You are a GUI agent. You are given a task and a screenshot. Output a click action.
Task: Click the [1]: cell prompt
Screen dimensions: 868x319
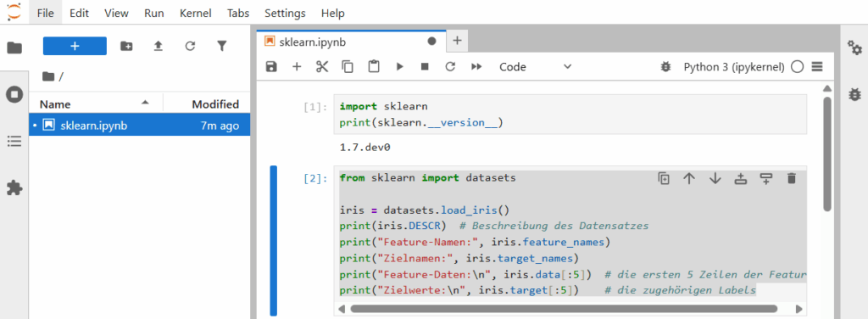click(x=315, y=107)
